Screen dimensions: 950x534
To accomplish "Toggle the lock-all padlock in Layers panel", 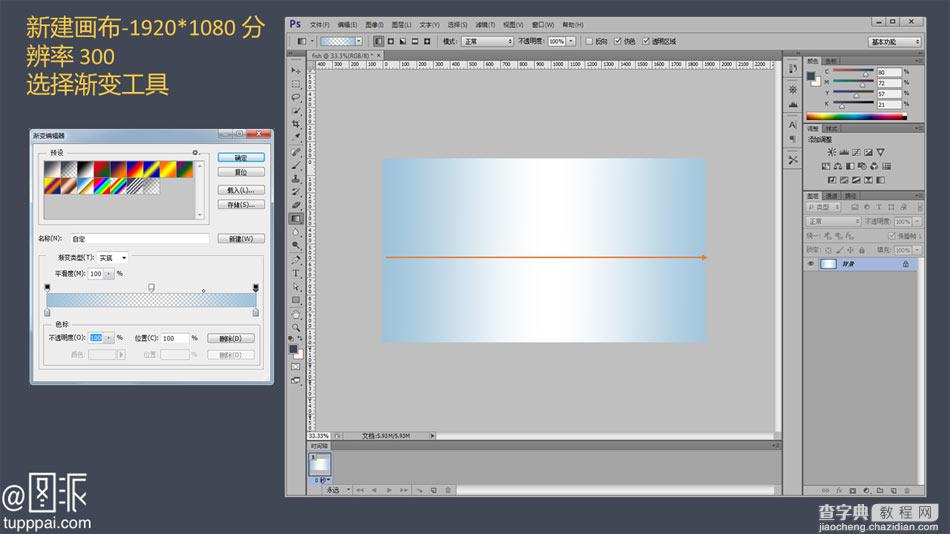I will point(862,250).
